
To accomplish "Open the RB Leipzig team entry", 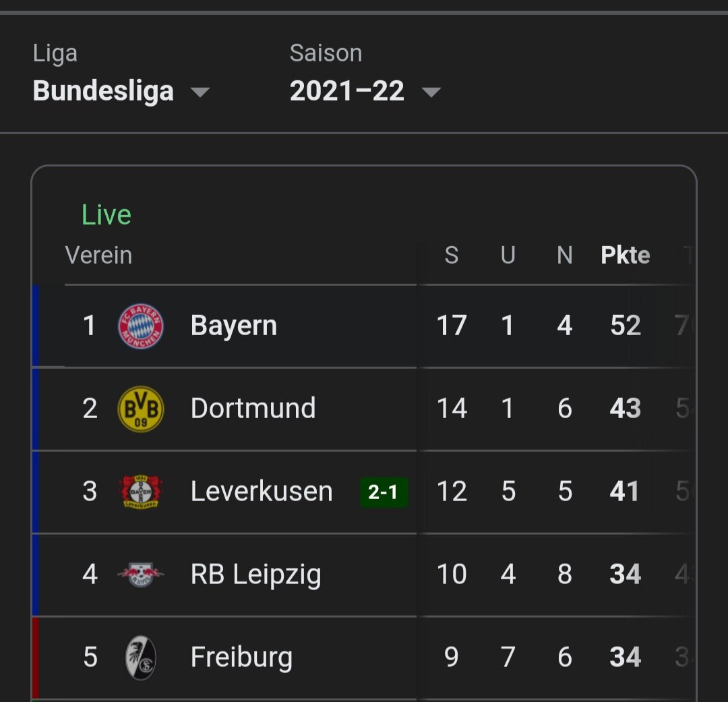I will pos(256,575).
